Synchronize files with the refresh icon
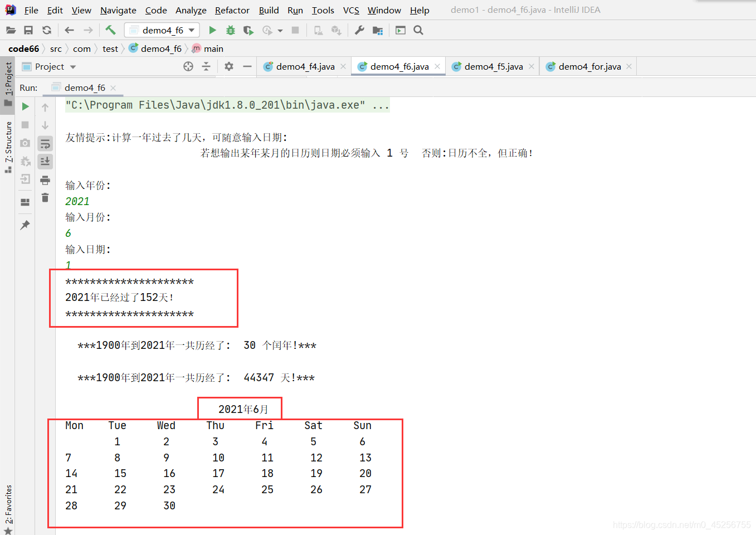Screen dimensions: 756x535 point(47,30)
